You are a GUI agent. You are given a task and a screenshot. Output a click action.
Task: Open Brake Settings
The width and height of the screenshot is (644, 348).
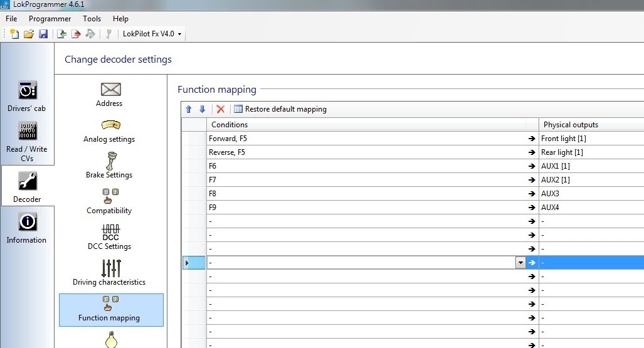pos(109,166)
